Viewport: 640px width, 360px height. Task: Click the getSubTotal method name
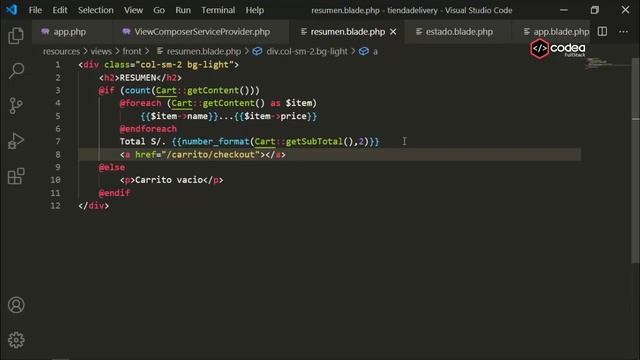(x=314, y=142)
